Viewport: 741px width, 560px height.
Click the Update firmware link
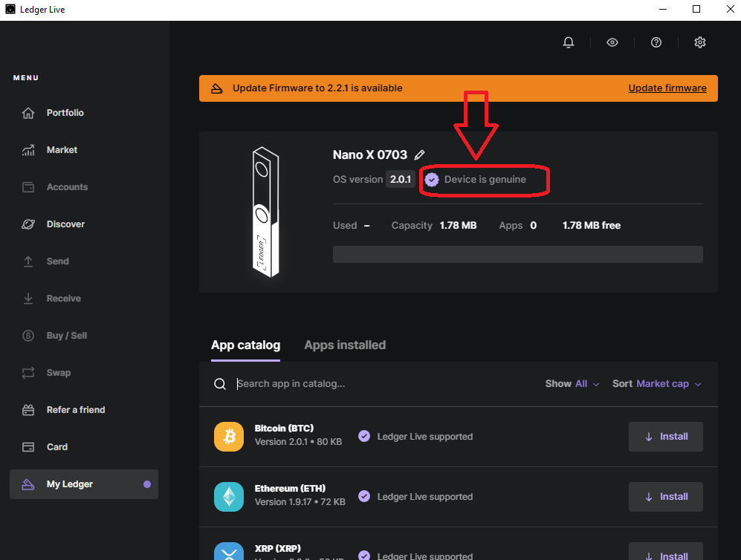[x=667, y=88]
